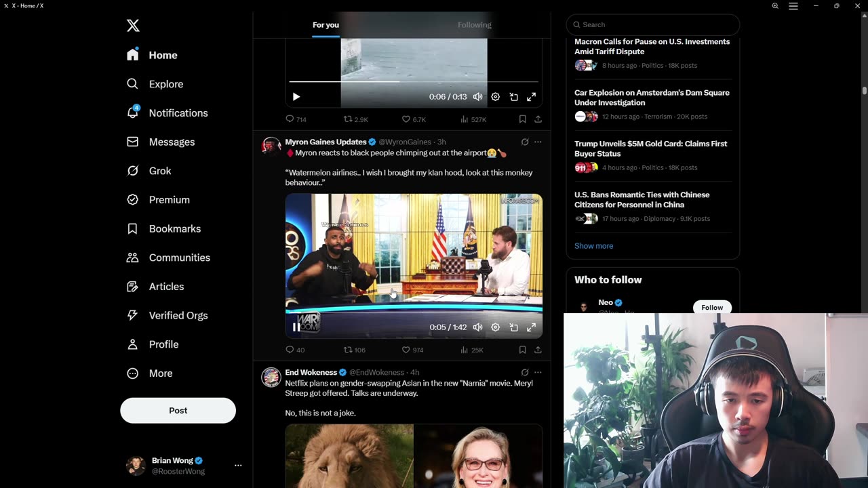Share the post with 527K views
This screenshot has width=868, height=488.
click(x=538, y=119)
